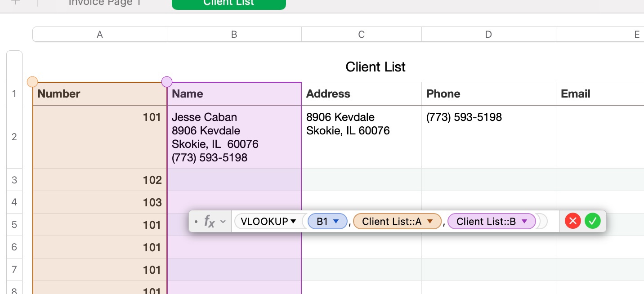Click the add sheet plus button
644x294 pixels.
[16, 2]
